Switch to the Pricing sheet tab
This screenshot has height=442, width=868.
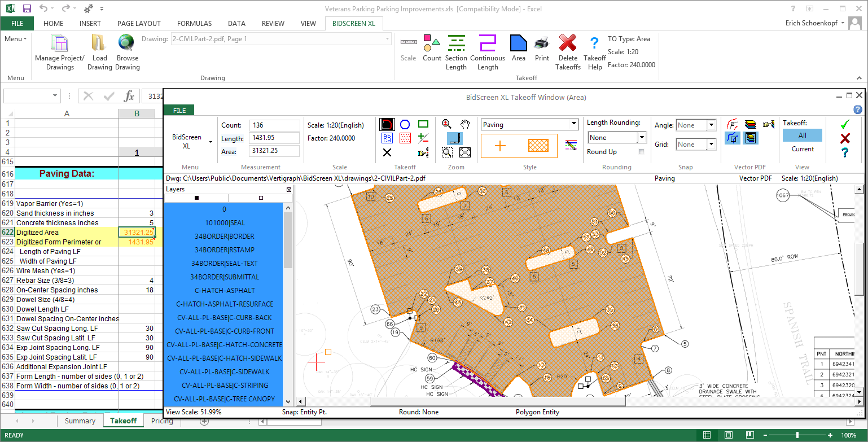[162, 421]
